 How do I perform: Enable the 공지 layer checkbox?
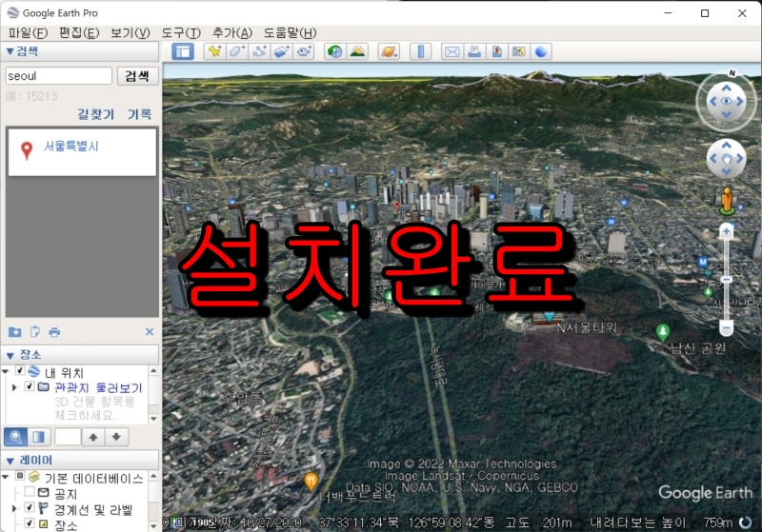30,492
